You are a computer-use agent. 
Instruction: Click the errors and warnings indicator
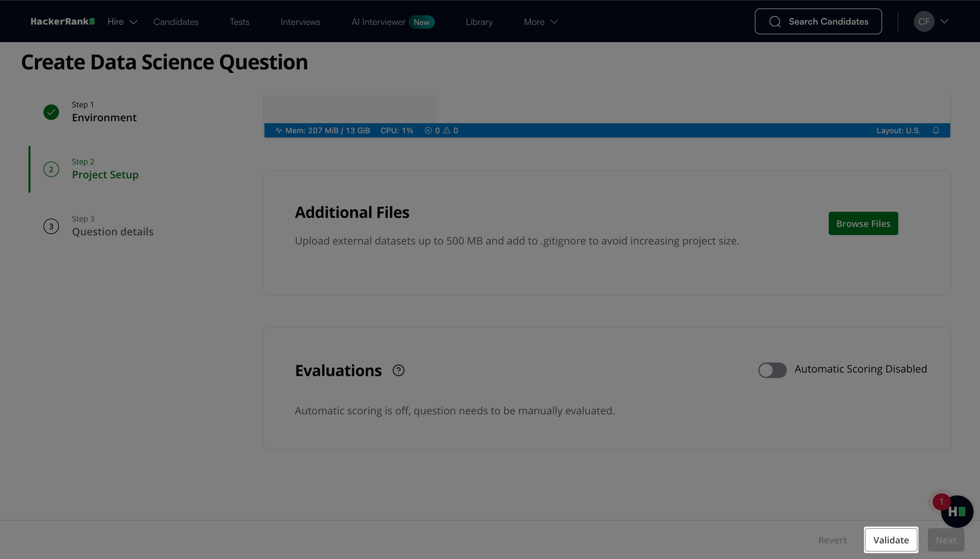pos(441,131)
